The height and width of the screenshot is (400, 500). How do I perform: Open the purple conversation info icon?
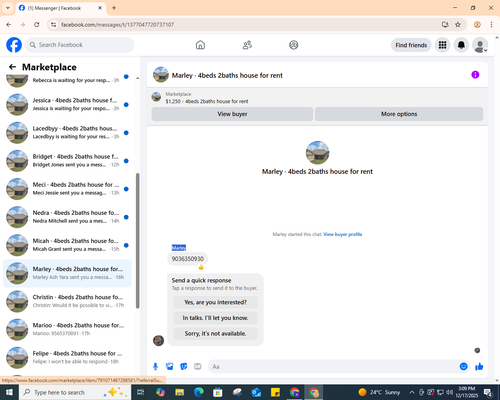pyautogui.click(x=475, y=75)
